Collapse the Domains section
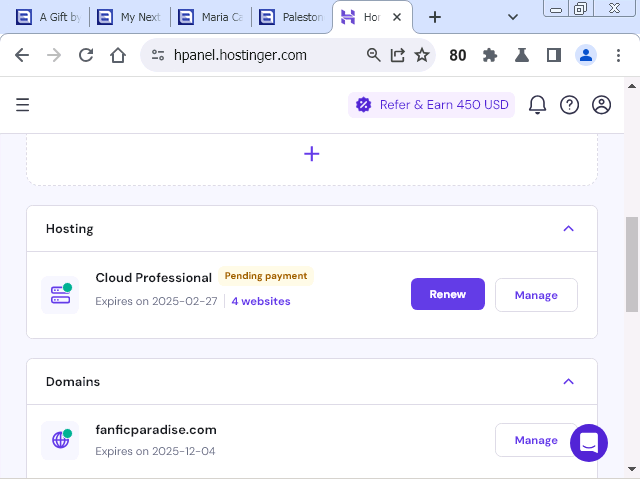640x480 pixels. [x=568, y=382]
